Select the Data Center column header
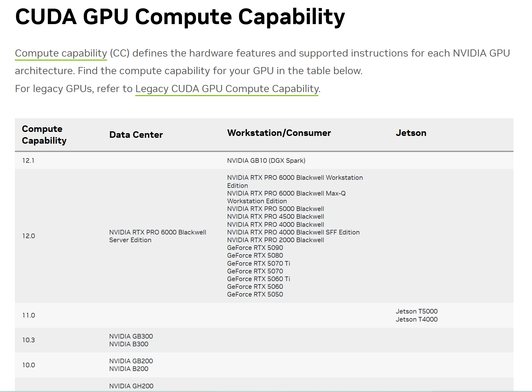 pos(136,135)
